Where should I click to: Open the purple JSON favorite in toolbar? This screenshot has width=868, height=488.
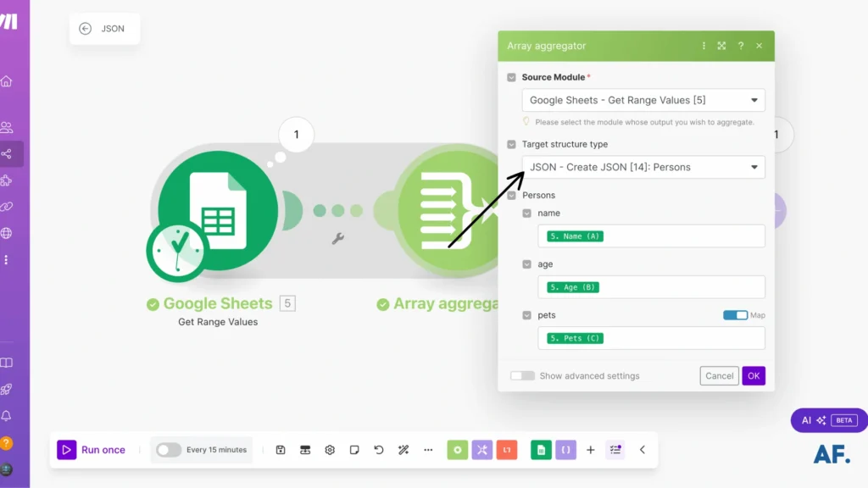pyautogui.click(x=565, y=450)
